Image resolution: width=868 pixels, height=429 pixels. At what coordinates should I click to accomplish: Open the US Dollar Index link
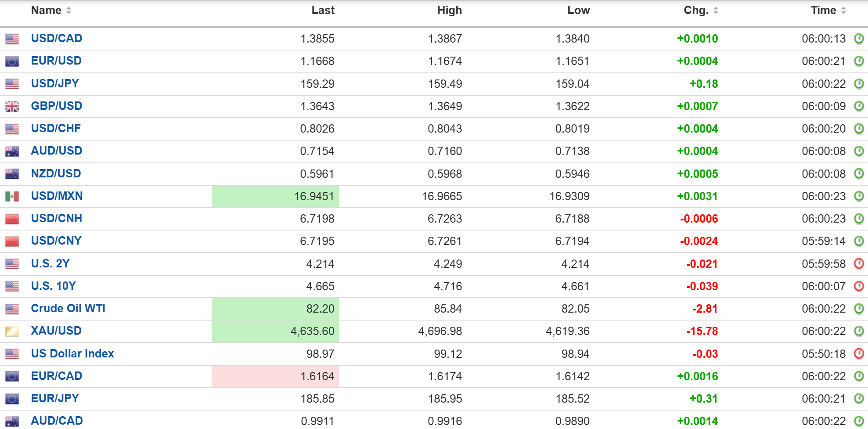pyautogui.click(x=72, y=353)
